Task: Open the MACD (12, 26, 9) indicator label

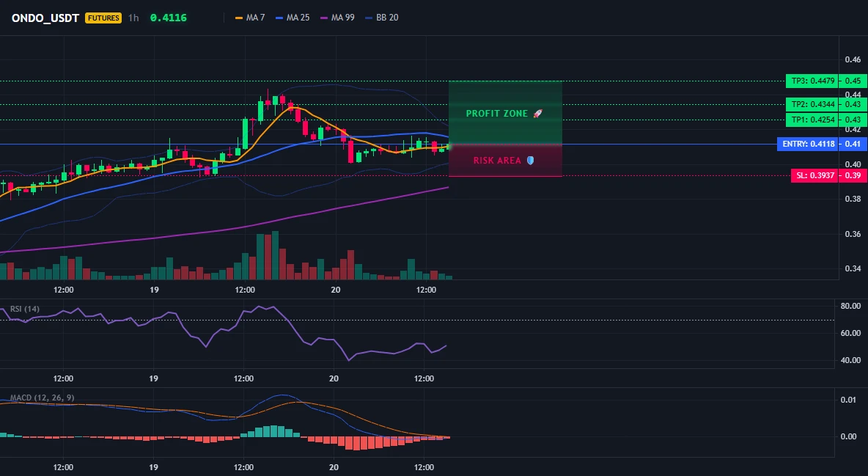Action: click(x=42, y=398)
